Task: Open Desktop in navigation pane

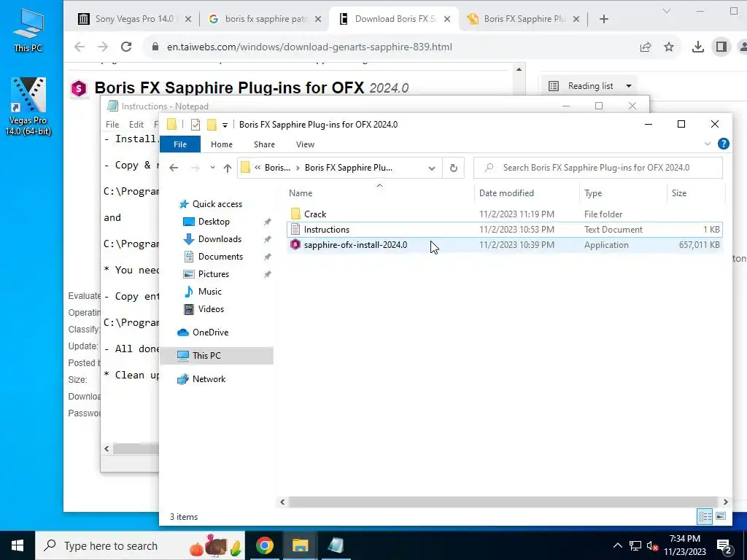Action: pyautogui.click(x=214, y=222)
